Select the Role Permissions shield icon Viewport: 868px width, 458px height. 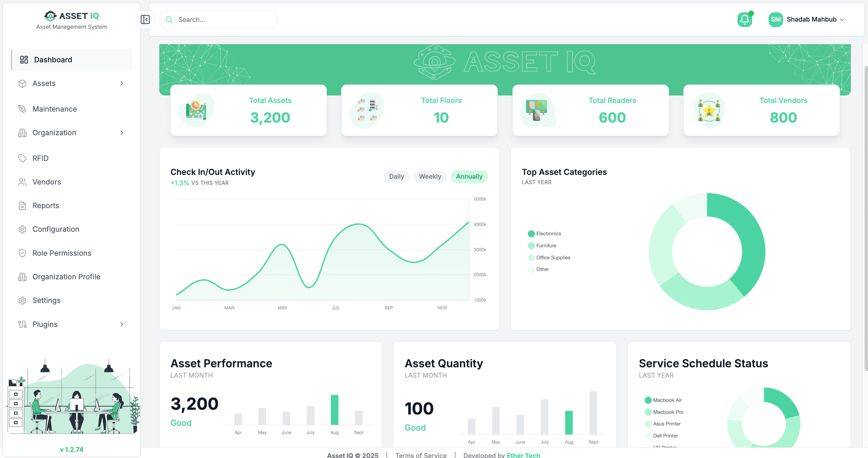click(22, 253)
